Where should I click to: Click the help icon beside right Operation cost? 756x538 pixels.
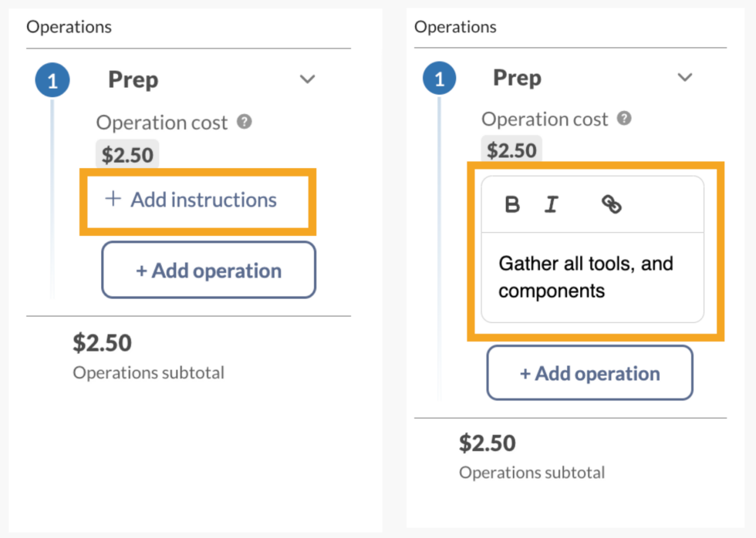(625, 119)
